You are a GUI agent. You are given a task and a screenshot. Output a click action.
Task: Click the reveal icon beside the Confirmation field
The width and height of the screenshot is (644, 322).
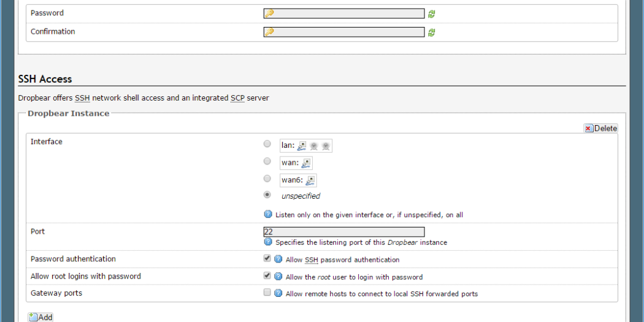click(432, 33)
